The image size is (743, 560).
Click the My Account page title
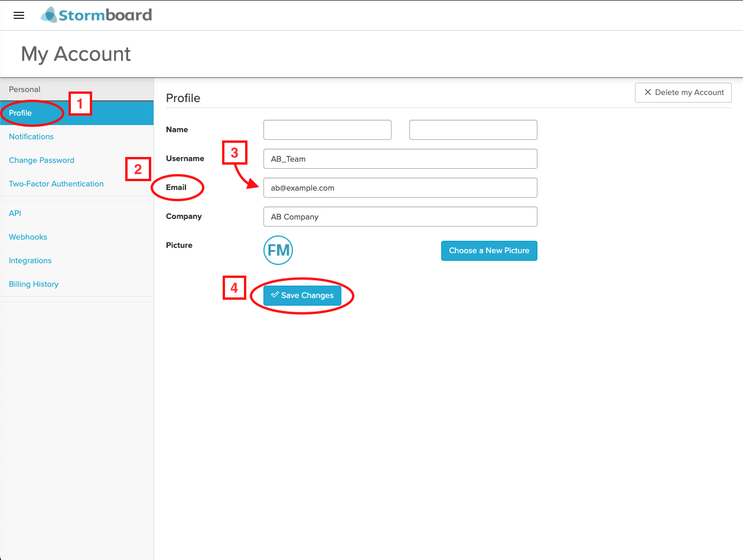pos(76,54)
